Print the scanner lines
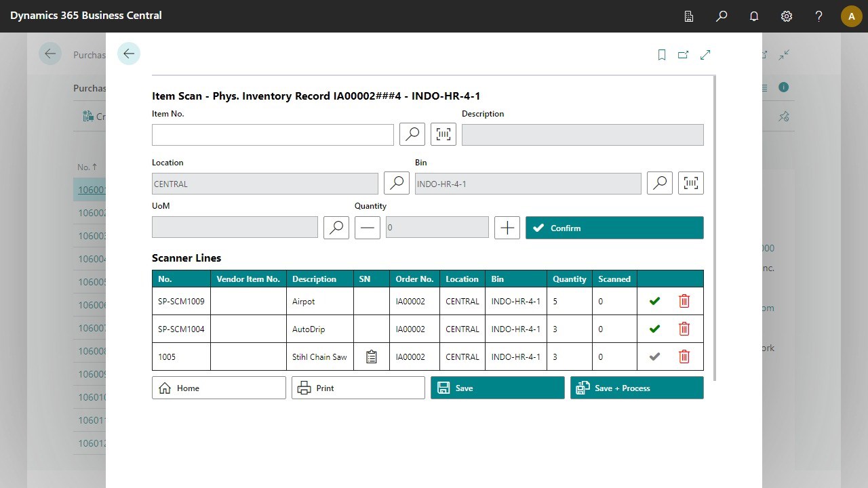Screen dimensions: 868x488 (357, 387)
